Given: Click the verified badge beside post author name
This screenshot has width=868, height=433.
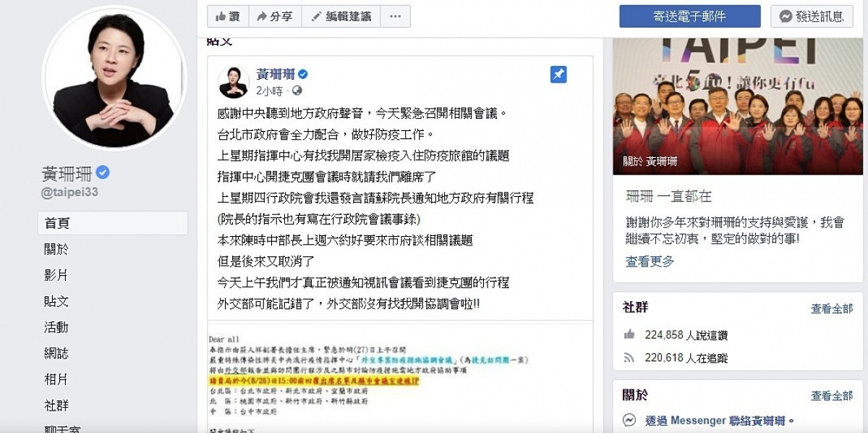Looking at the screenshot, I should click(304, 74).
